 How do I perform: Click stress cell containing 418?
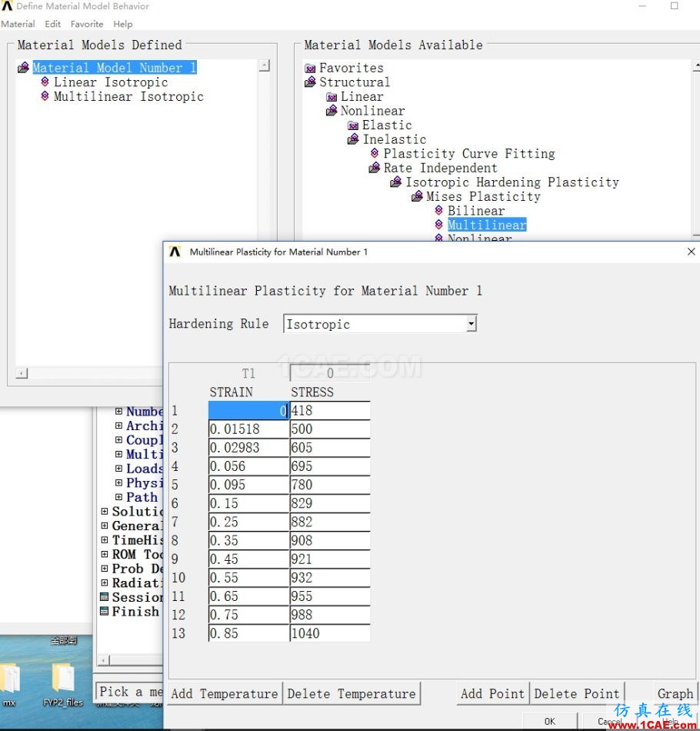coord(330,411)
